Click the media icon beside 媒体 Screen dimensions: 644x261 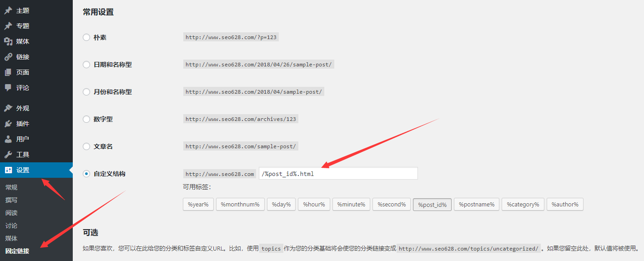8,41
